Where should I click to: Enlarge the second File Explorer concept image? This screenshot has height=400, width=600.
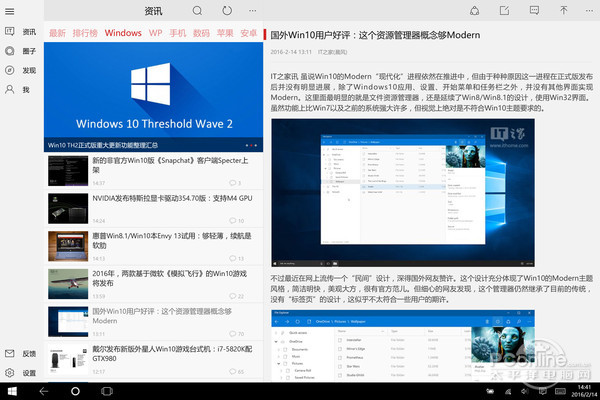(x=403, y=346)
